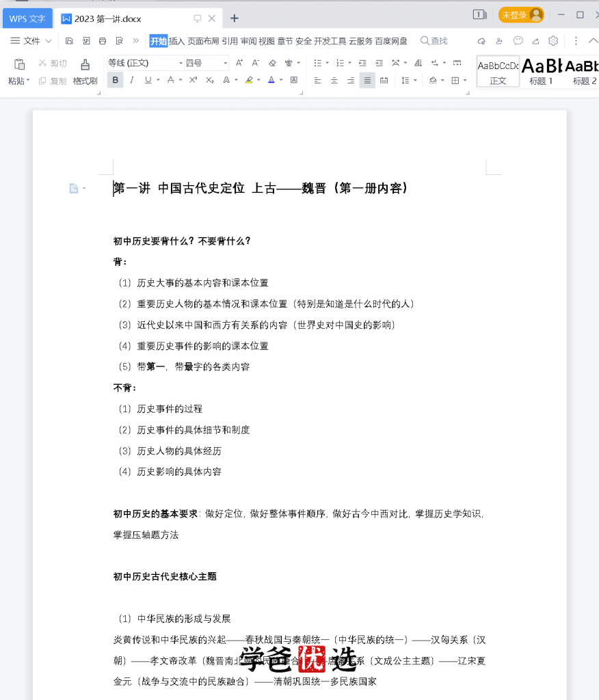Image resolution: width=599 pixels, height=700 pixels.
Task: Select Justify alignment
Action: coord(367,81)
